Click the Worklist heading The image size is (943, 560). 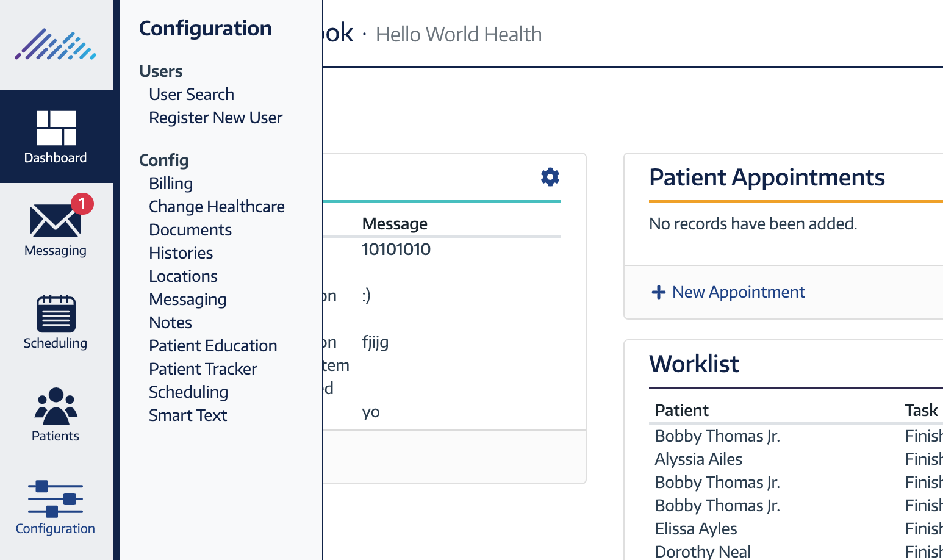tap(694, 364)
